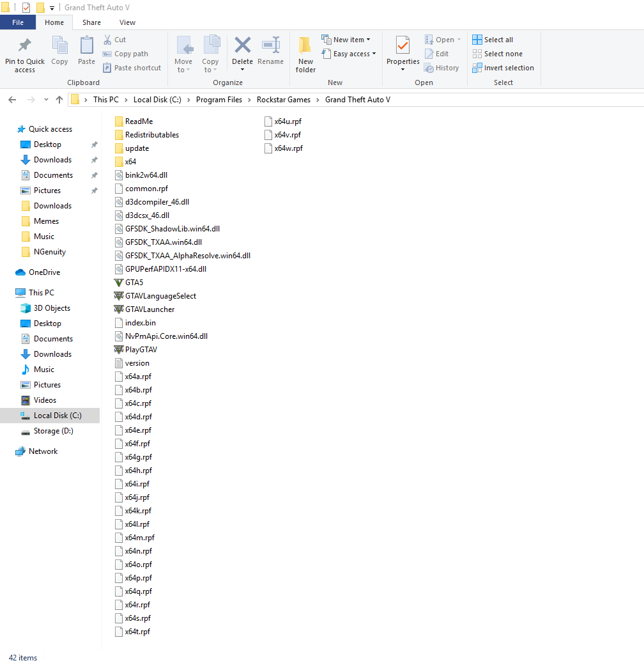
Task: Switch to the View ribbon tab
Action: pos(127,22)
